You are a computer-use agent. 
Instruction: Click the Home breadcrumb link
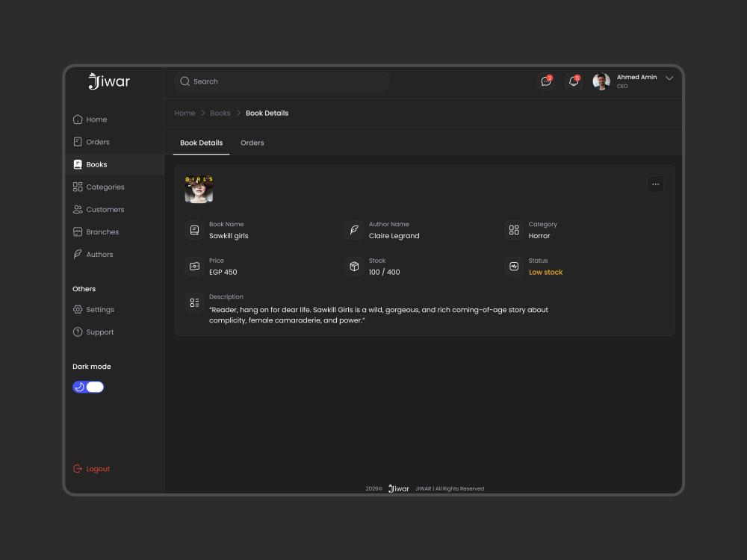coord(185,113)
